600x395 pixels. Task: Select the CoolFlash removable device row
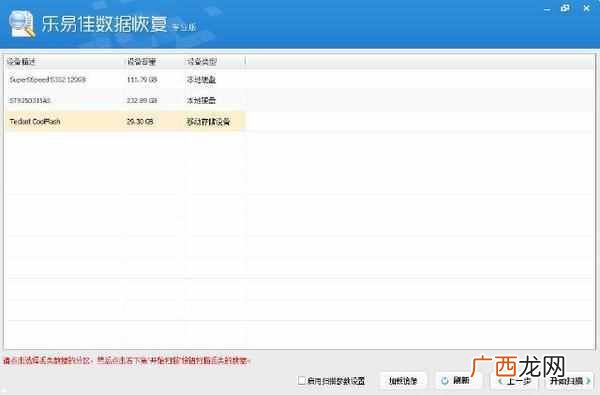(126, 122)
